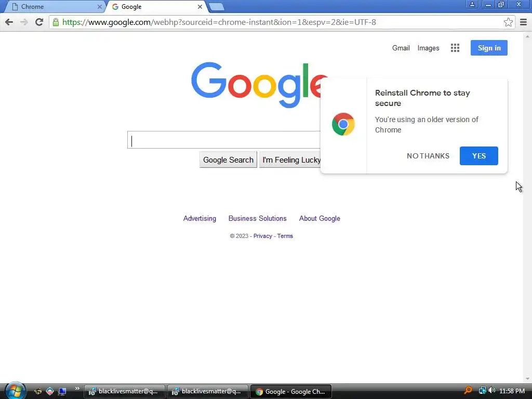Open a new tab

tap(216, 7)
